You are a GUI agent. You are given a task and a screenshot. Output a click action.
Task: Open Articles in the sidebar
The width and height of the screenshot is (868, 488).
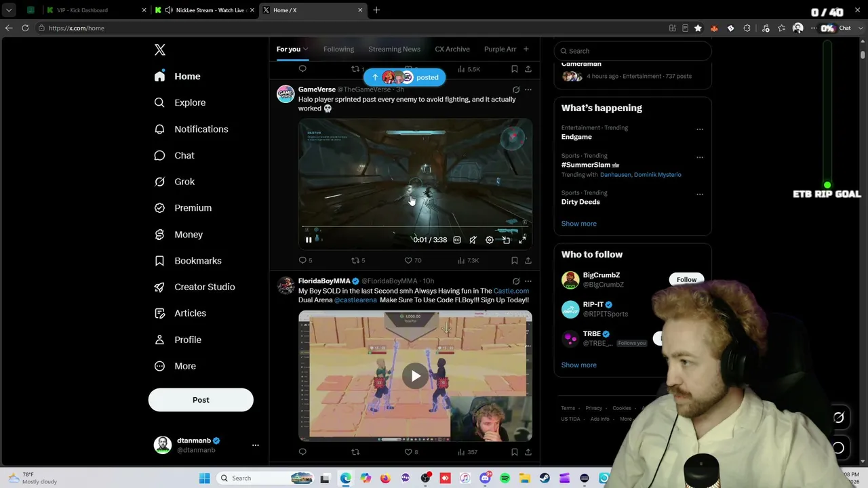click(180, 313)
